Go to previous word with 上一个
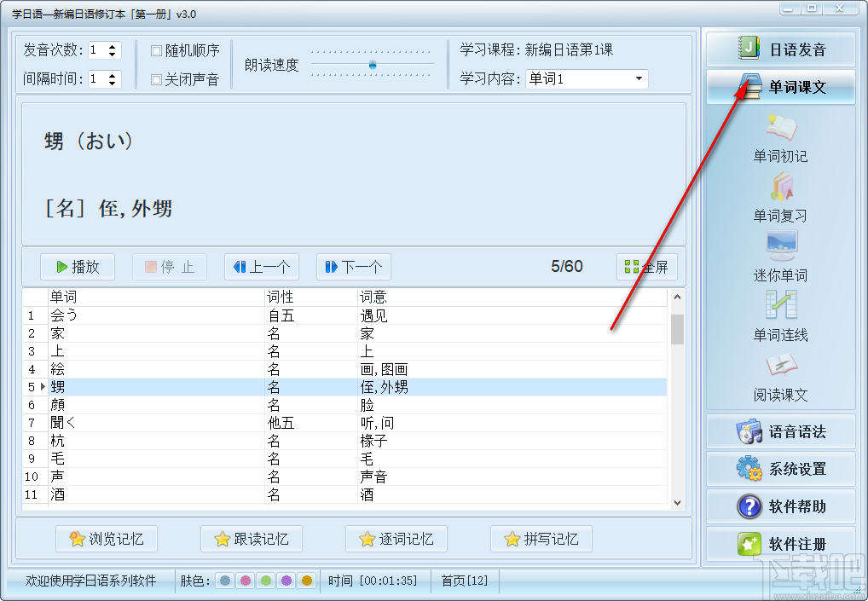This screenshot has width=868, height=601. 262,267
